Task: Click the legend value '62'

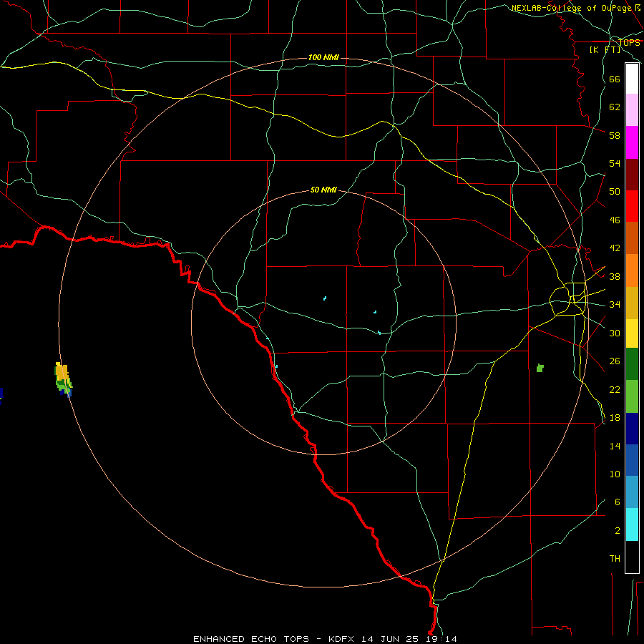Action: pyautogui.click(x=615, y=107)
